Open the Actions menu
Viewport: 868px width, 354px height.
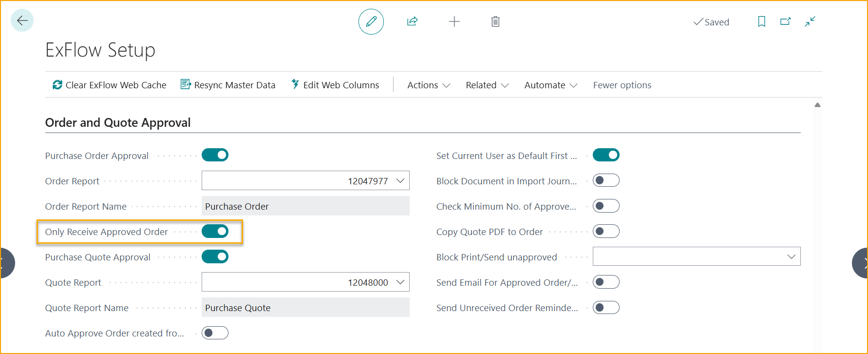[429, 85]
